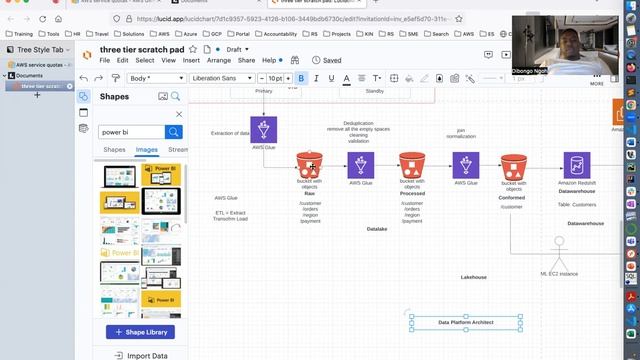Decrease font size with minus button

coord(262,78)
